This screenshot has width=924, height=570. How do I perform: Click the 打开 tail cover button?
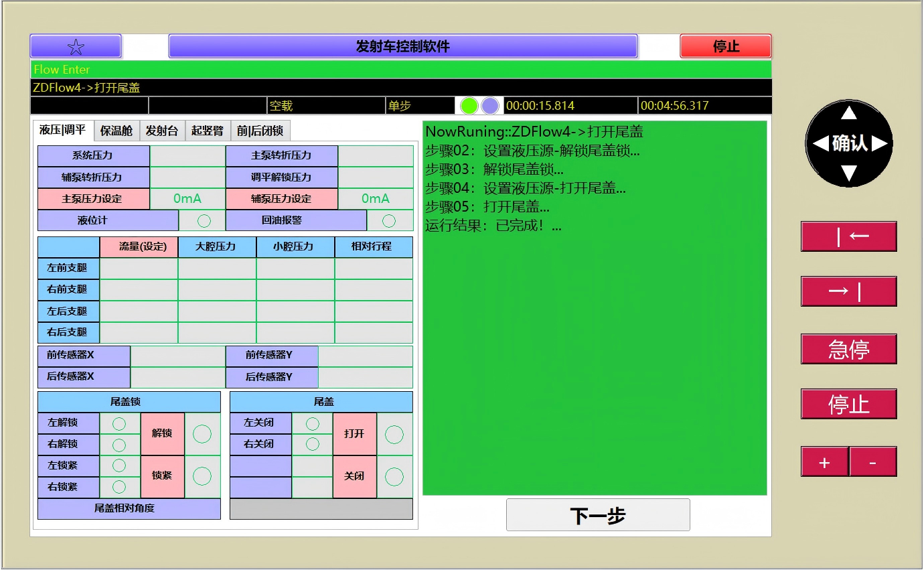pyautogui.click(x=354, y=433)
